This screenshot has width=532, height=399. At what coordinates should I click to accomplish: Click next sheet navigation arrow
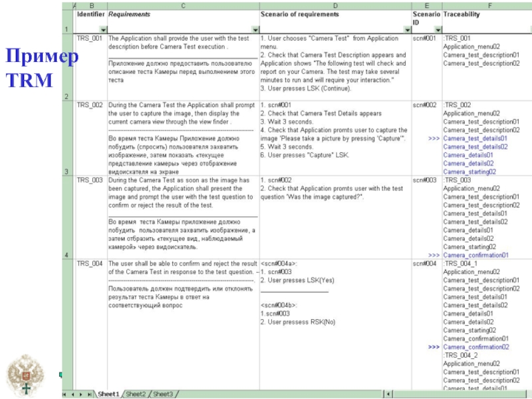pyautogui.click(x=81, y=394)
